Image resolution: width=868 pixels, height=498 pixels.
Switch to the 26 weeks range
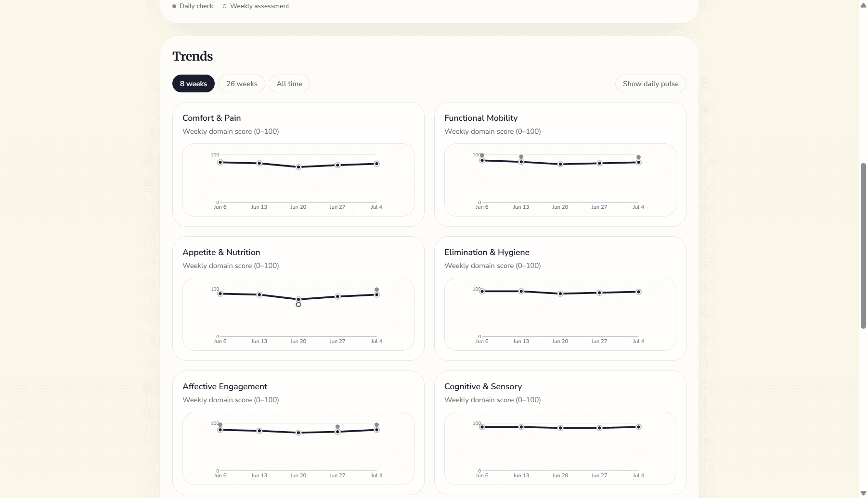pyautogui.click(x=242, y=84)
